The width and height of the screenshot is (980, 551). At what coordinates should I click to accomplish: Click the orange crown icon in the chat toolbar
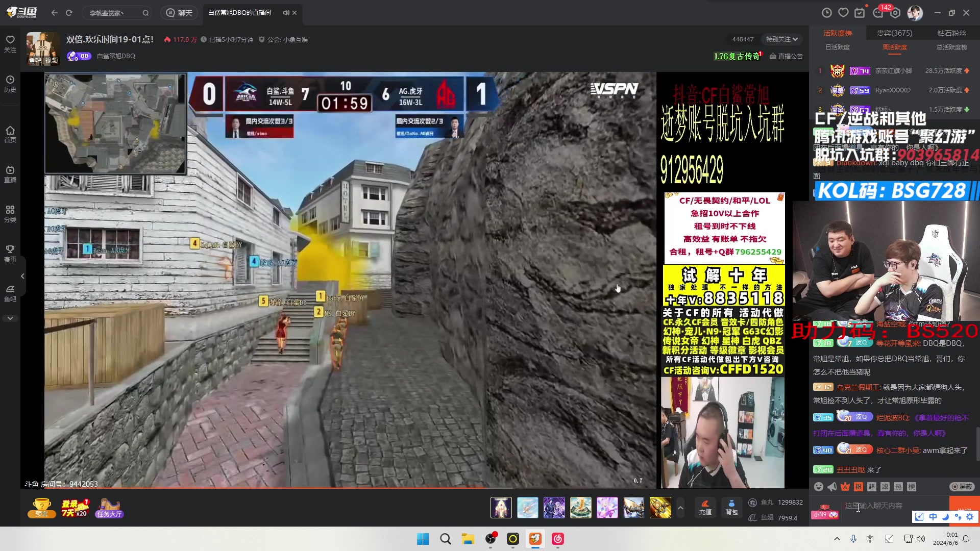(845, 487)
